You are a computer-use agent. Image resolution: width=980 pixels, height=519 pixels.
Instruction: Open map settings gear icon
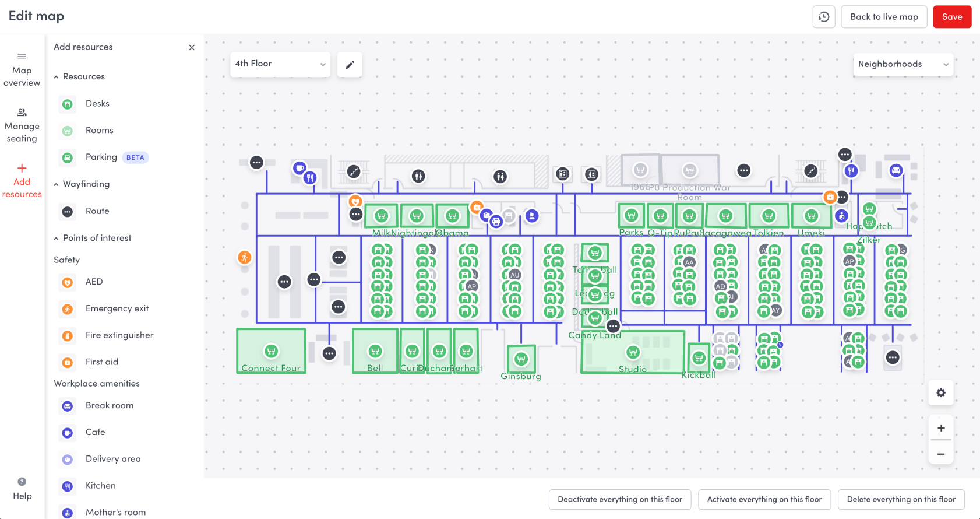tap(940, 392)
